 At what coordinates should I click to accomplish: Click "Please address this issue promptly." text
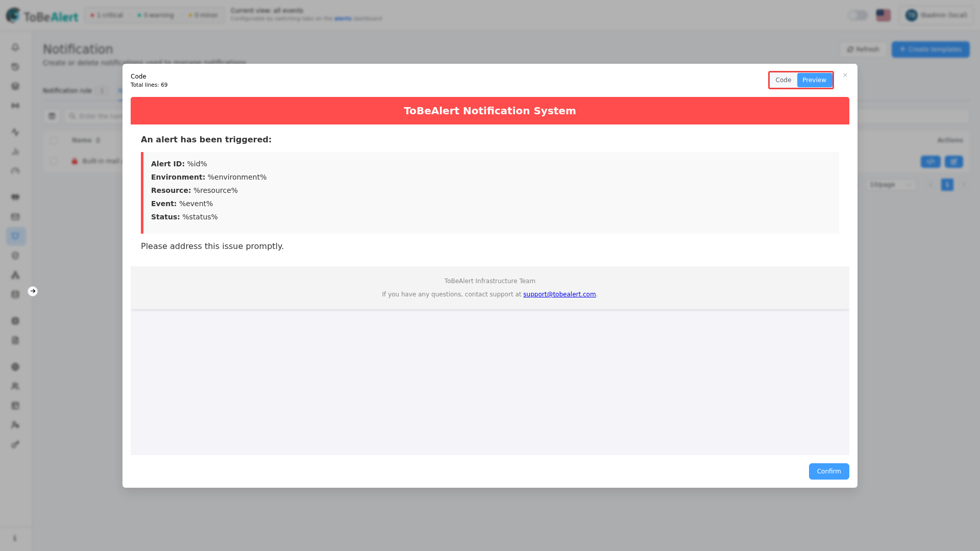click(212, 246)
